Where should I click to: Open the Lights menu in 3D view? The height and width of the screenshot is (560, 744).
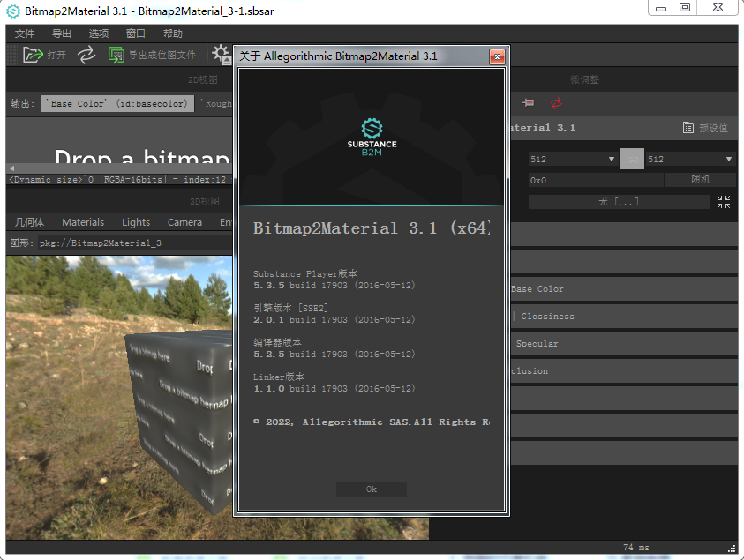pyautogui.click(x=136, y=222)
